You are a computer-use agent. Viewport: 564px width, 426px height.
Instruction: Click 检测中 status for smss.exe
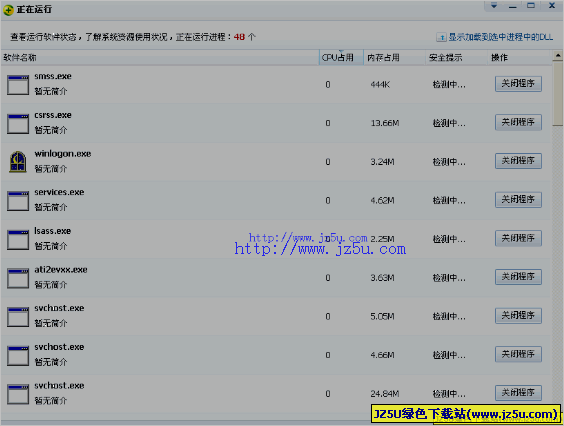(449, 85)
